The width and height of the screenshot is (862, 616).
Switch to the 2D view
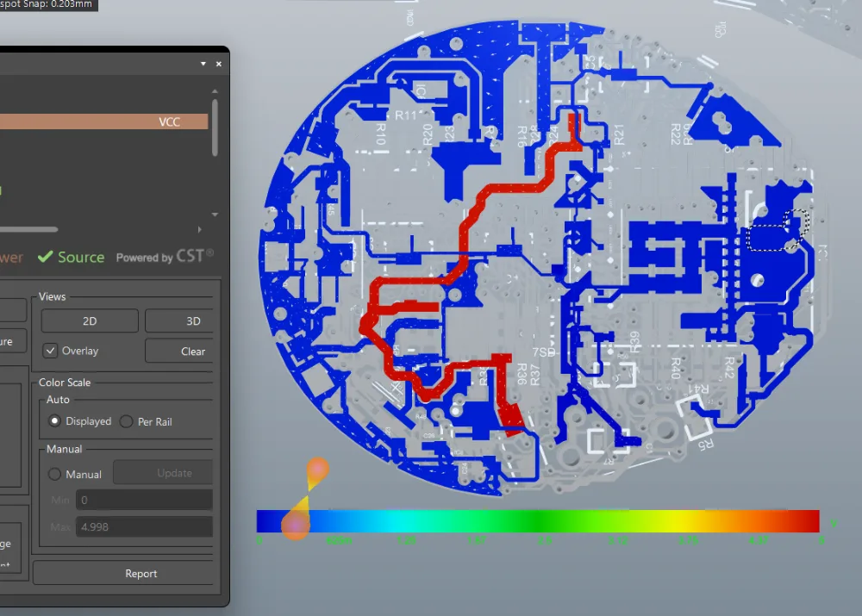click(x=90, y=320)
